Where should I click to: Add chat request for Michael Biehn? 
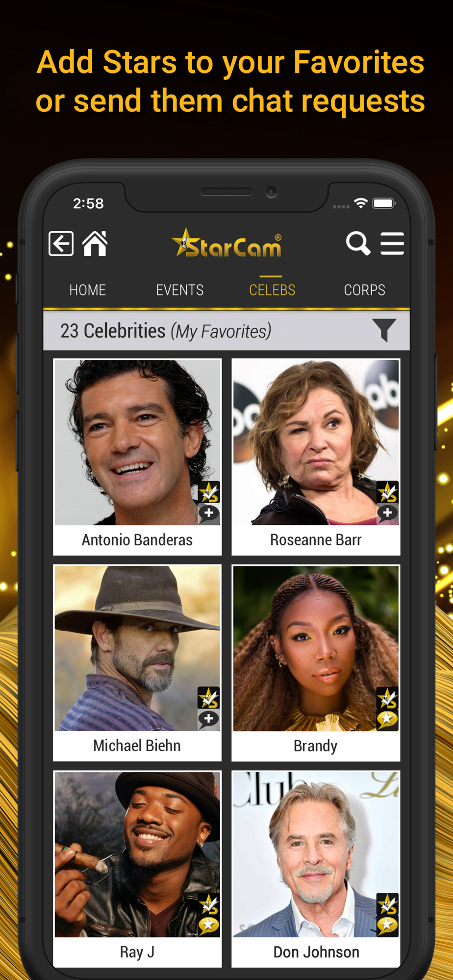click(209, 719)
